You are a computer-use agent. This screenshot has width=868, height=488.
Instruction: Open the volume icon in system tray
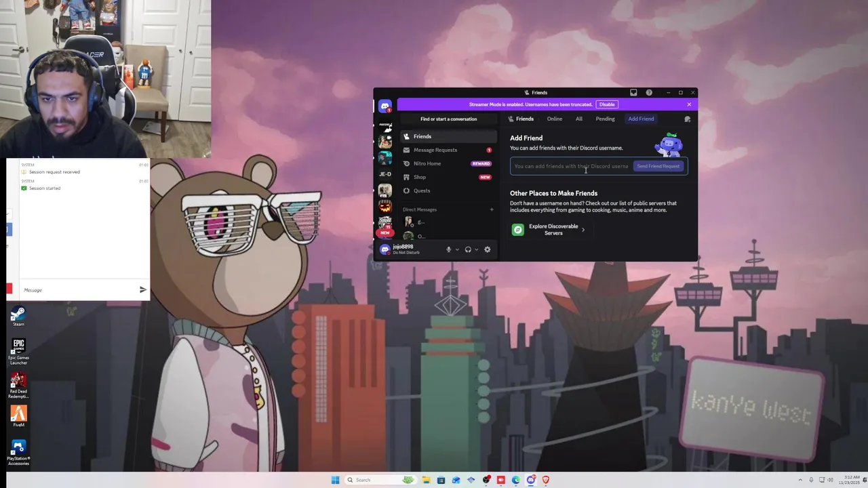pyautogui.click(x=831, y=480)
